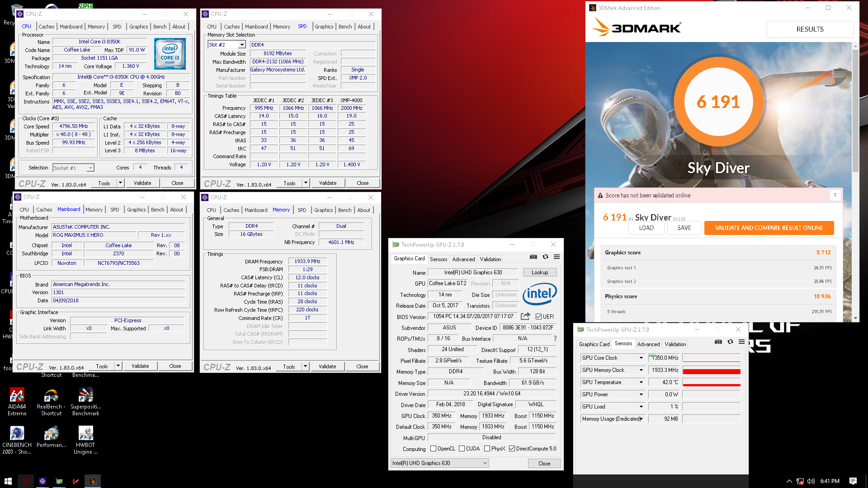Click the red crossed-box taskbar icon

[x=26, y=481]
